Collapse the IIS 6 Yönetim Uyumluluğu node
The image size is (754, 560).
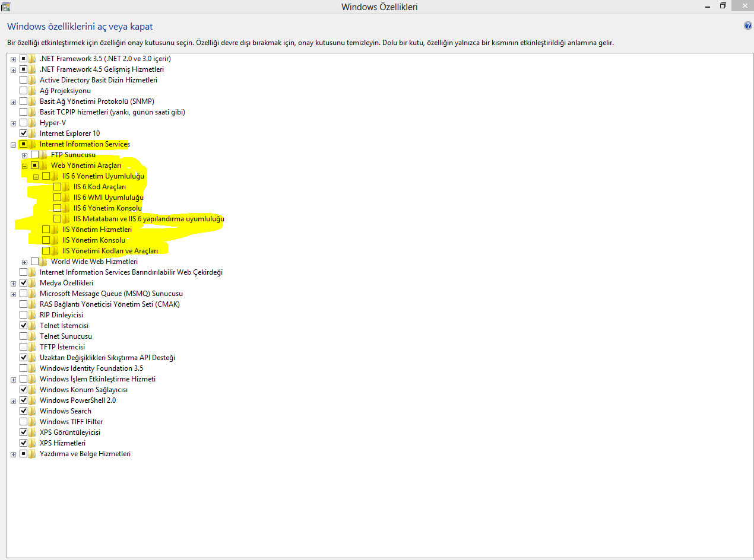point(36,177)
